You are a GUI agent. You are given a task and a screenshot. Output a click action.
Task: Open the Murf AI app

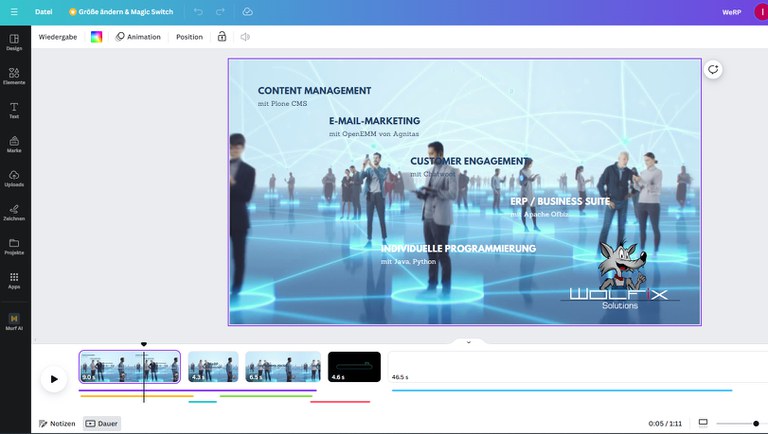[14, 321]
